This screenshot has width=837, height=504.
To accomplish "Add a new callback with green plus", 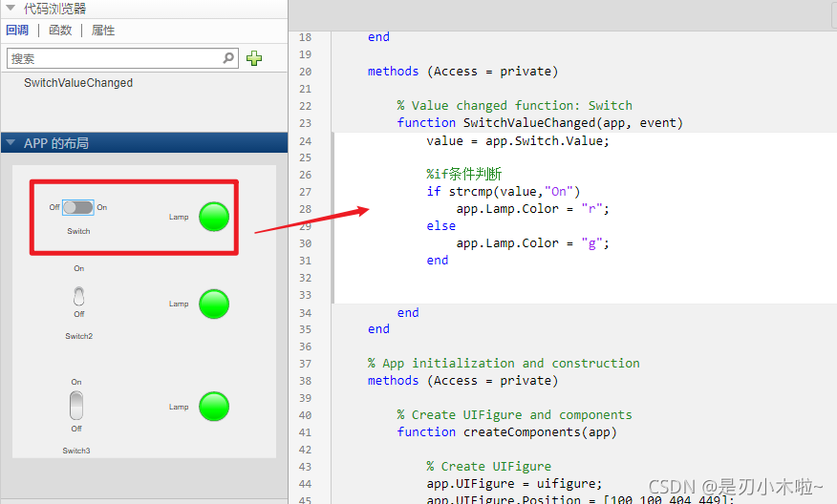I will [254, 58].
